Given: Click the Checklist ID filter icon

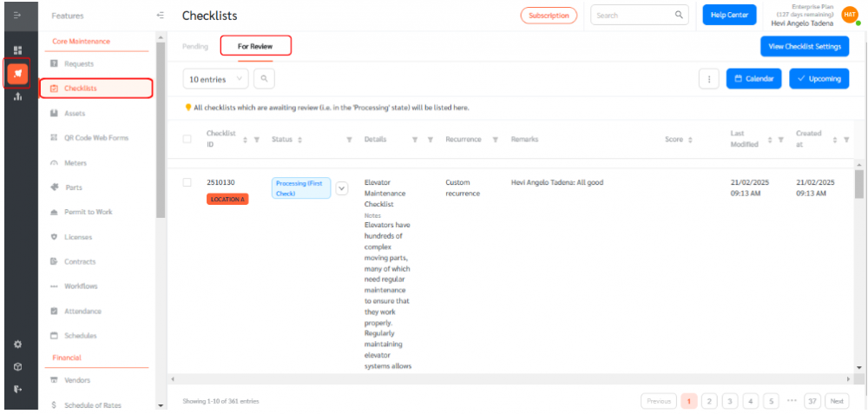Looking at the screenshot, I should pos(256,140).
